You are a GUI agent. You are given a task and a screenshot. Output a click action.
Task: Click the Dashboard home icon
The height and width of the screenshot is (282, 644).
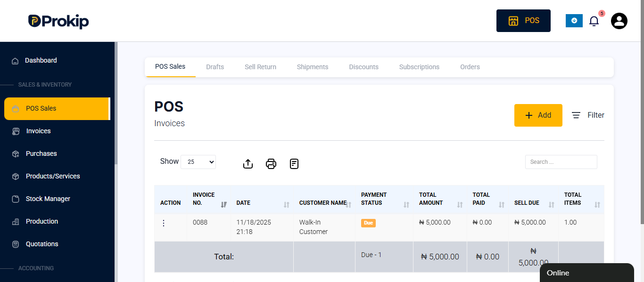(x=15, y=61)
